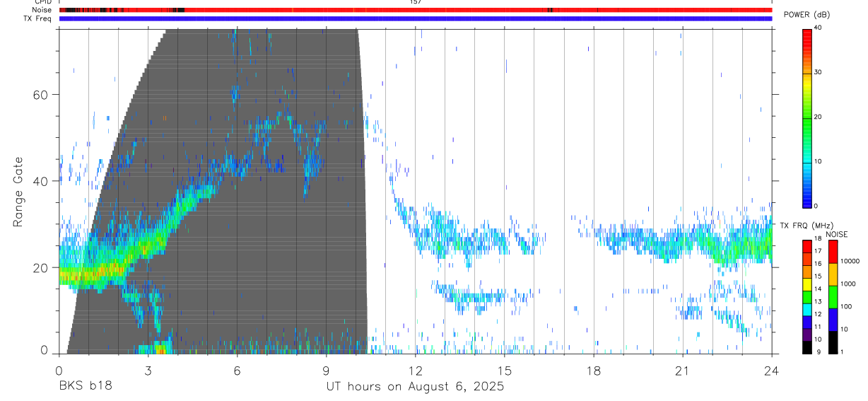
Task: Pick the cyan segment of TX FRQ colorbar
Action: coord(807,310)
